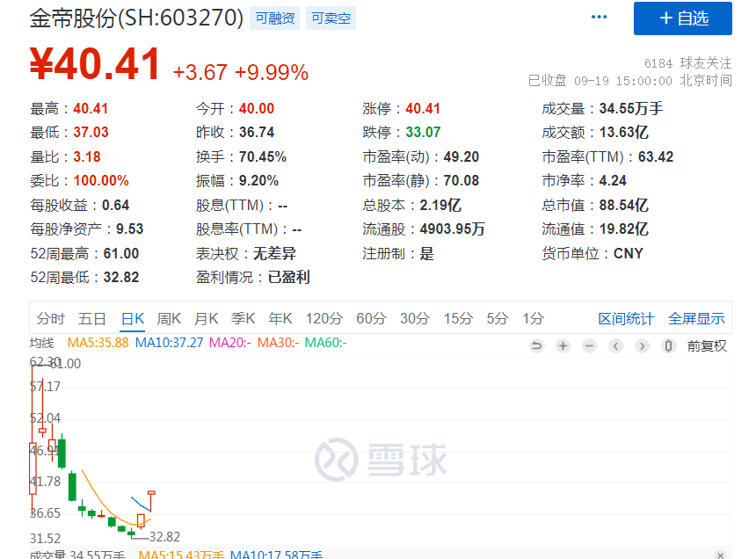Click the 可卖空 tag
The width and height of the screenshot is (756, 559).
331,18
